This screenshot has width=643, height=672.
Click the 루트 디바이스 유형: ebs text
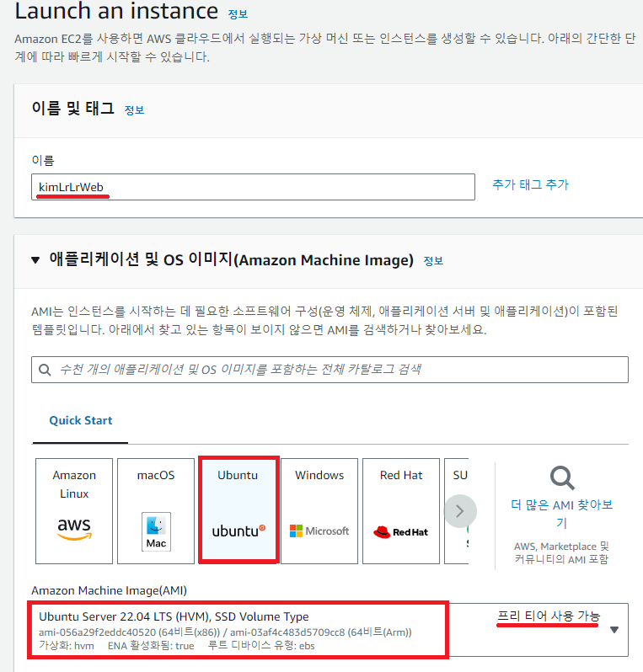coord(261,645)
